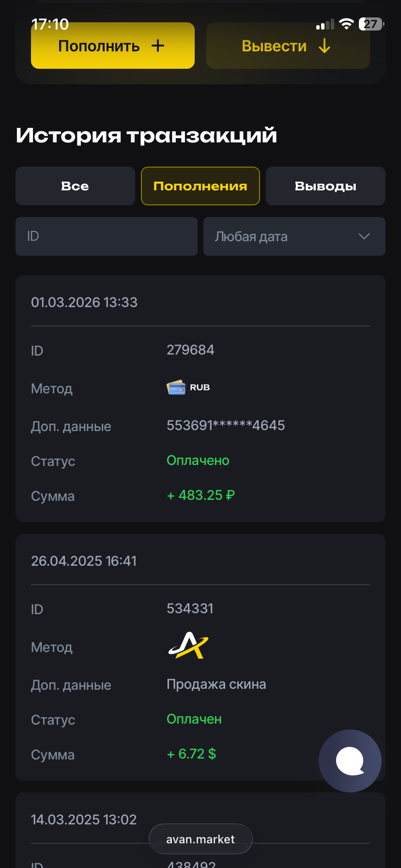The height and width of the screenshot is (868, 401).
Task: Click the card payment method icon
Action: (176, 387)
